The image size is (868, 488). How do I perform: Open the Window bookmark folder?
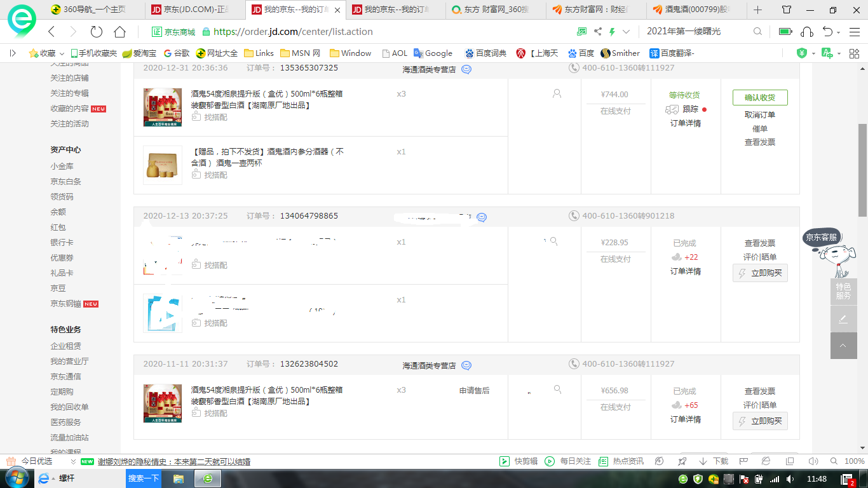tap(350, 53)
